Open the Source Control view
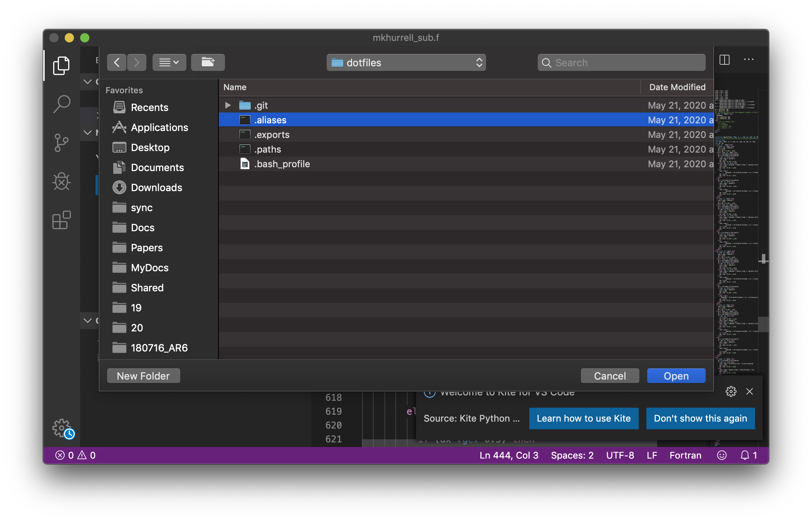Screen dimensions: 812x521 tap(61, 143)
